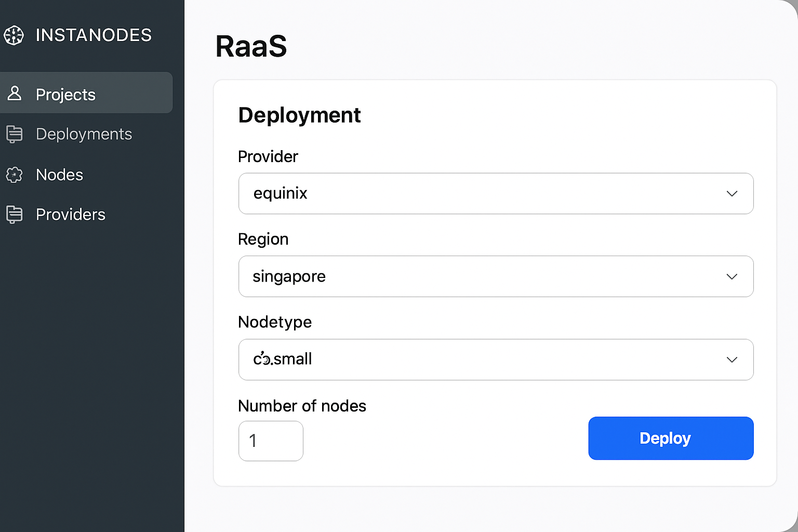This screenshot has width=798, height=532.
Task: Click the Deploy button
Action: [670, 438]
